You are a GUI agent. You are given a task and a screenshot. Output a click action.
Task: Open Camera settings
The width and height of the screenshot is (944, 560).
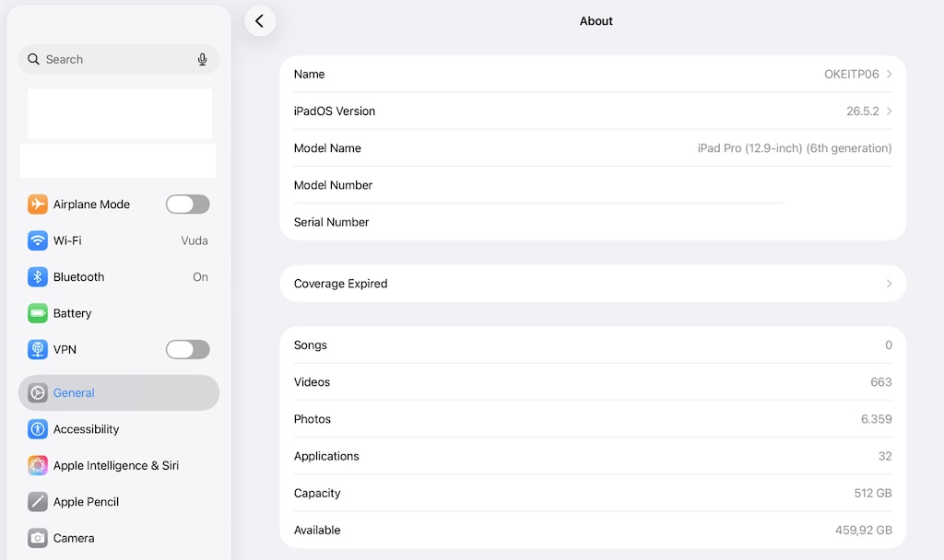coord(119,538)
